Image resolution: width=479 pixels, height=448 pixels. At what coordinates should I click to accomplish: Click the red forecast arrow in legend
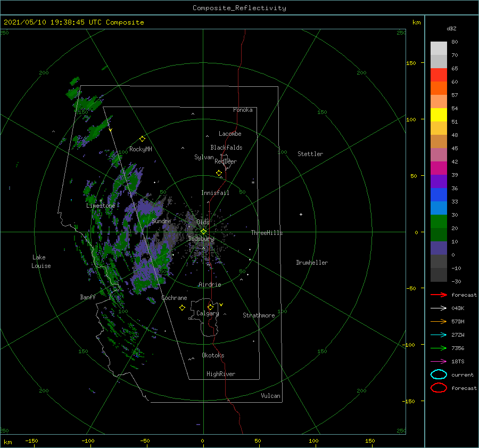[439, 295]
